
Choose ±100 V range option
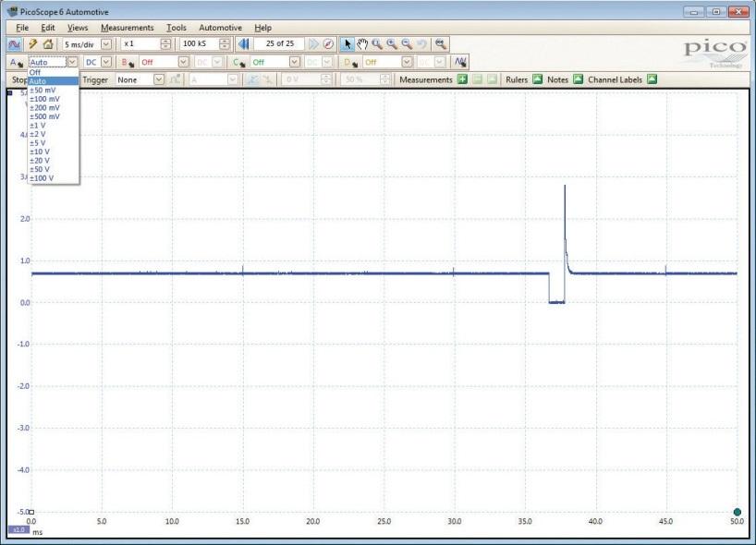(x=53, y=177)
